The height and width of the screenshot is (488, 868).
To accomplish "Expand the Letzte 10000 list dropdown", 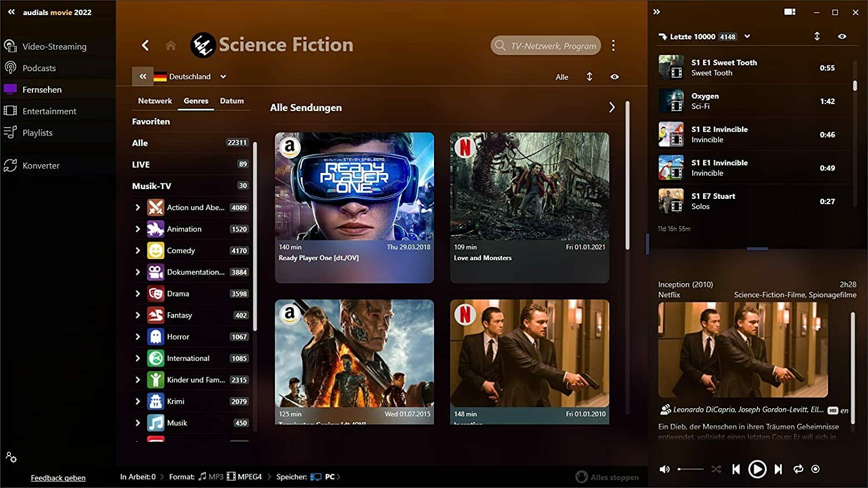I will tap(747, 36).
